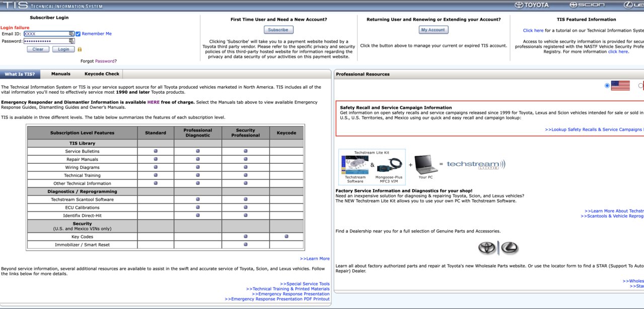
Task: Click the 'TIS Featured Information' heading
Action: [x=586, y=20]
